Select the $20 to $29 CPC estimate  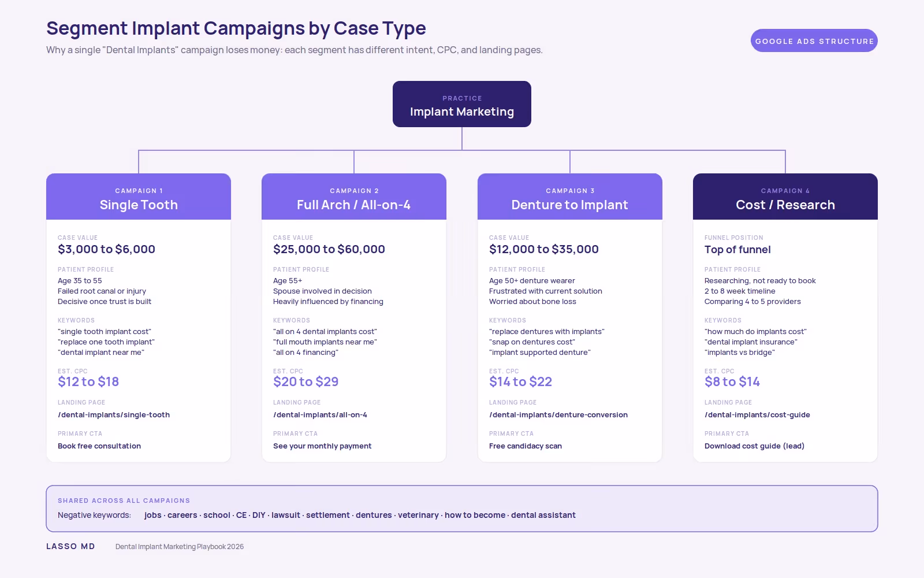coord(306,381)
